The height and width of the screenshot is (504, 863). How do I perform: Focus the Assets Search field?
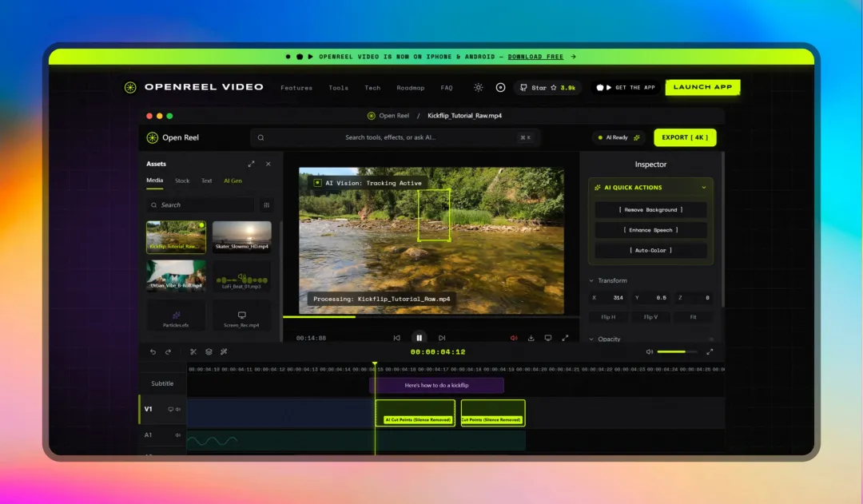click(201, 204)
